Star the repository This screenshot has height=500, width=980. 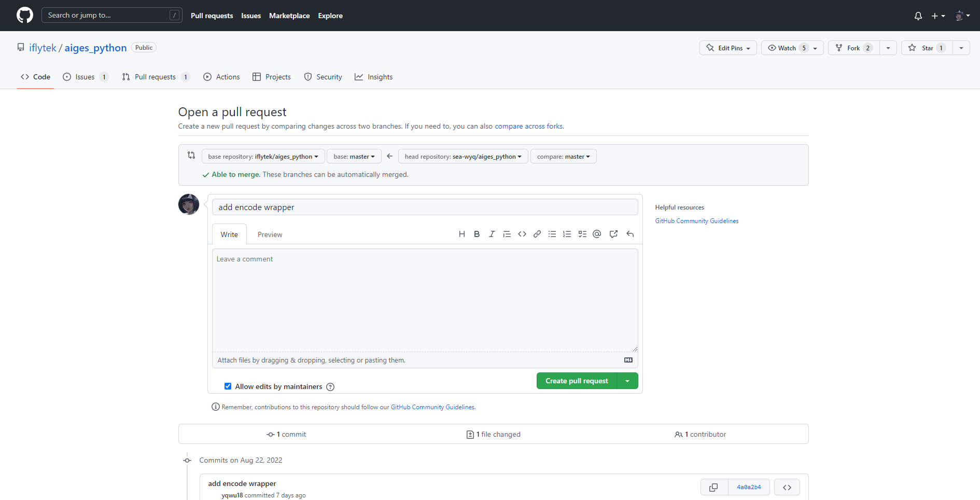point(927,48)
